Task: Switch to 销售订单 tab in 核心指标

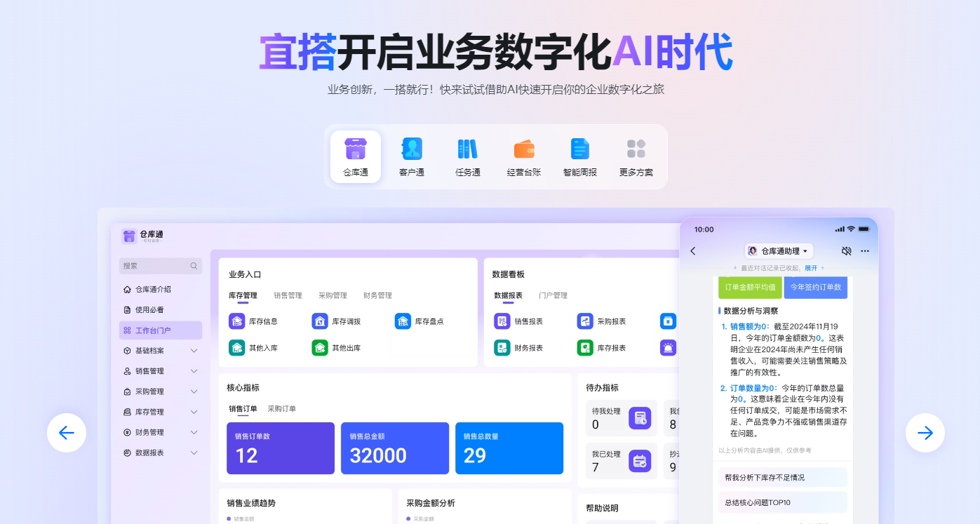Action: (x=243, y=408)
